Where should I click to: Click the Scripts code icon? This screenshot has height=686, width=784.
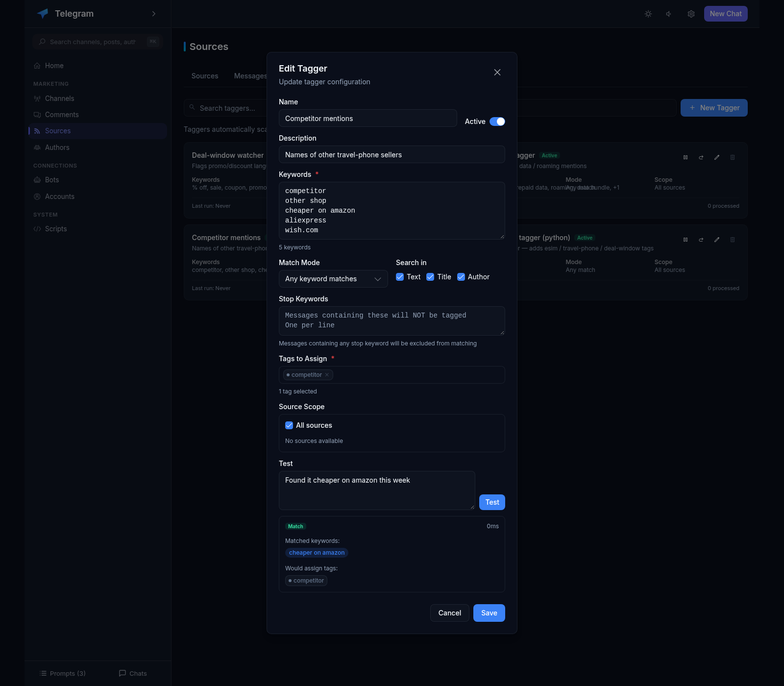coord(37,229)
